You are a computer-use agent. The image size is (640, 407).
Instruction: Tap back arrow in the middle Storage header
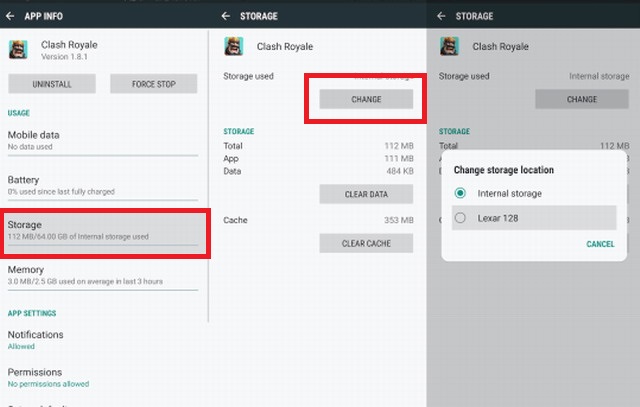(226, 16)
